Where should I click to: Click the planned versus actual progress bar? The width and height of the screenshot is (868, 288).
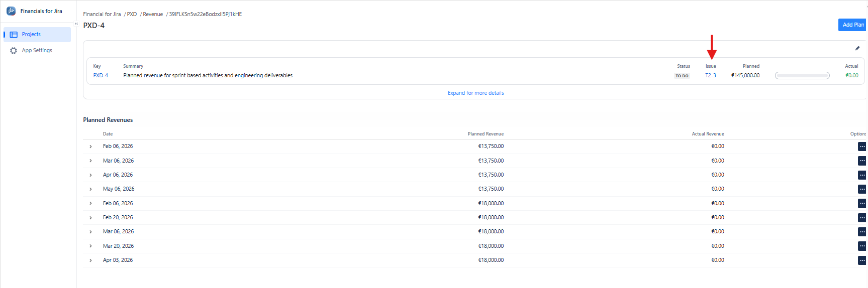pyautogui.click(x=802, y=76)
